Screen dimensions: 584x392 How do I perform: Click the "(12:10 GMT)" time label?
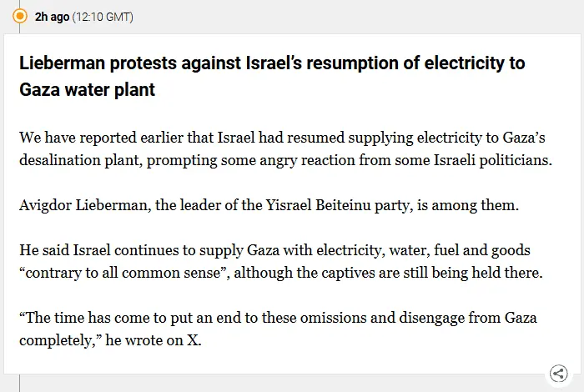tap(103, 17)
